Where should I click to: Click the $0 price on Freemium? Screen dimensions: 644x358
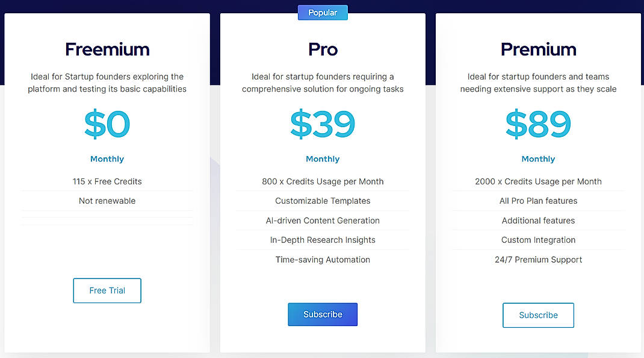(x=107, y=124)
